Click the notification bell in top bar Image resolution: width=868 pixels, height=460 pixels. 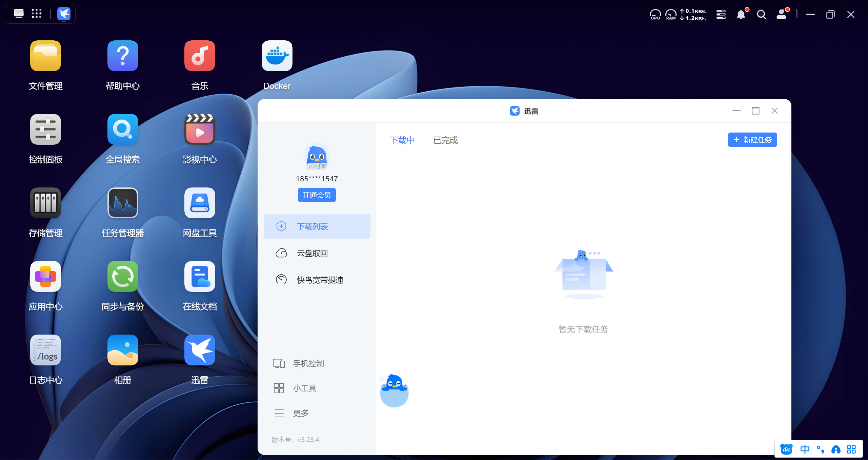(x=741, y=14)
